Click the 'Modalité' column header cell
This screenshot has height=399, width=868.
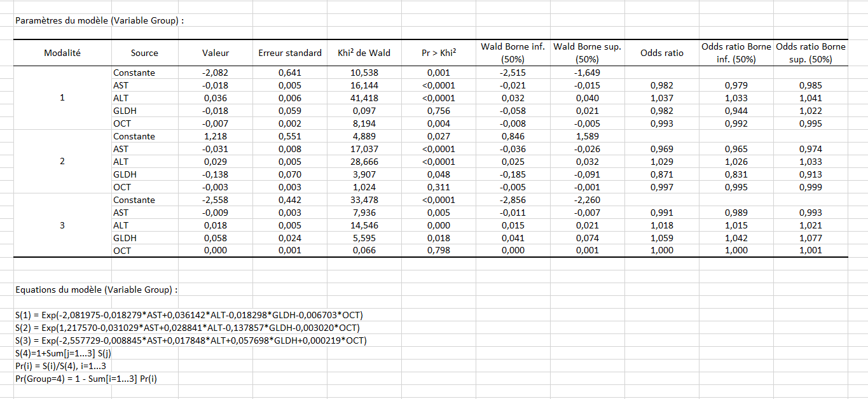click(62, 53)
